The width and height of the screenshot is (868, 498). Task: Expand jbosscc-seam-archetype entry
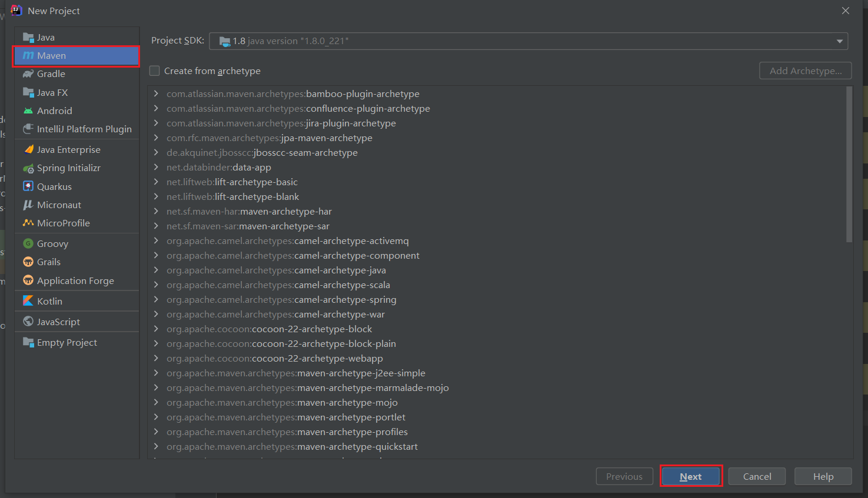156,152
